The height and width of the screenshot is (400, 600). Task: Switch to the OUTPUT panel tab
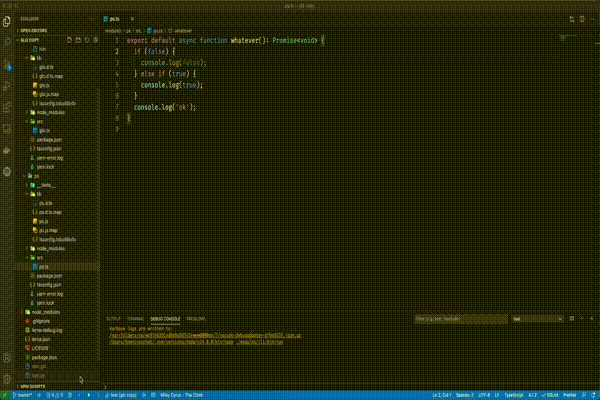pos(113,320)
